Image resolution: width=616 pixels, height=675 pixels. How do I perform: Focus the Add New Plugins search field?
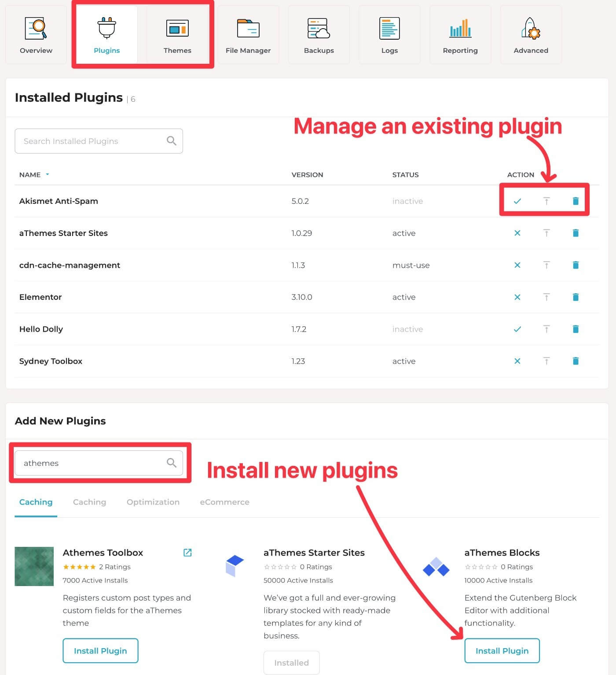coord(99,463)
